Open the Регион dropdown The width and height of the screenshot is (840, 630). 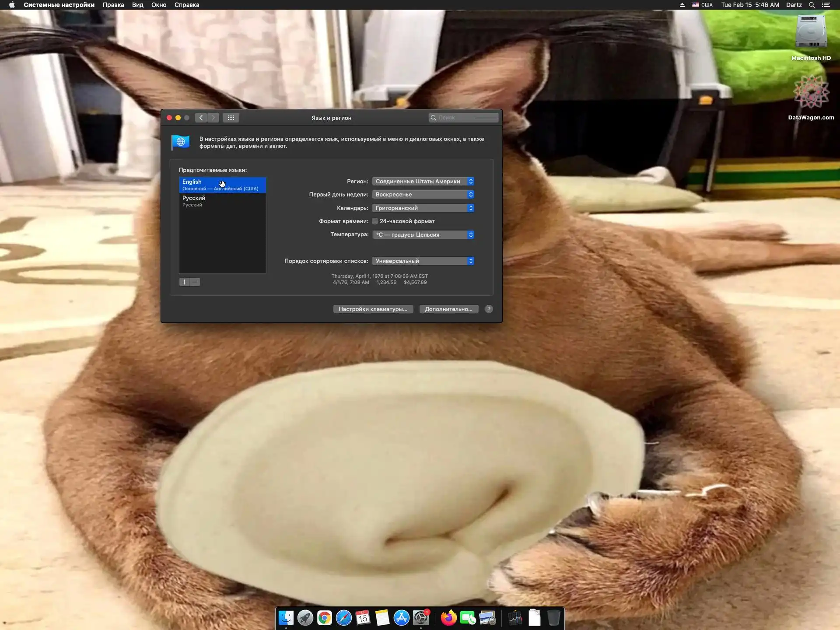(x=423, y=182)
